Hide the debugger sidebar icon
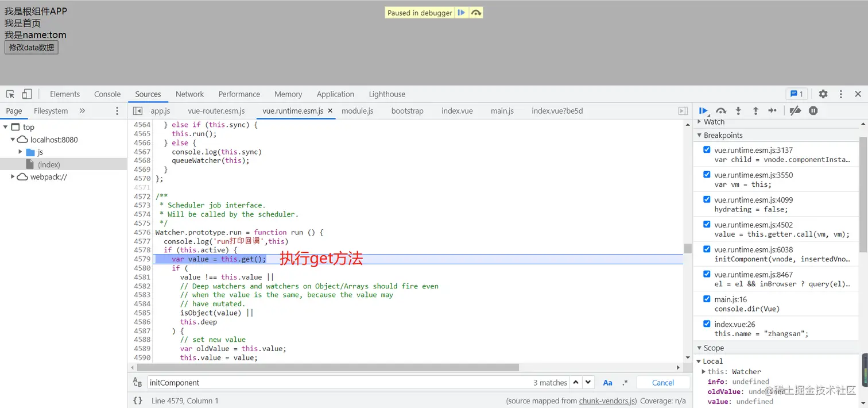 [x=683, y=111]
